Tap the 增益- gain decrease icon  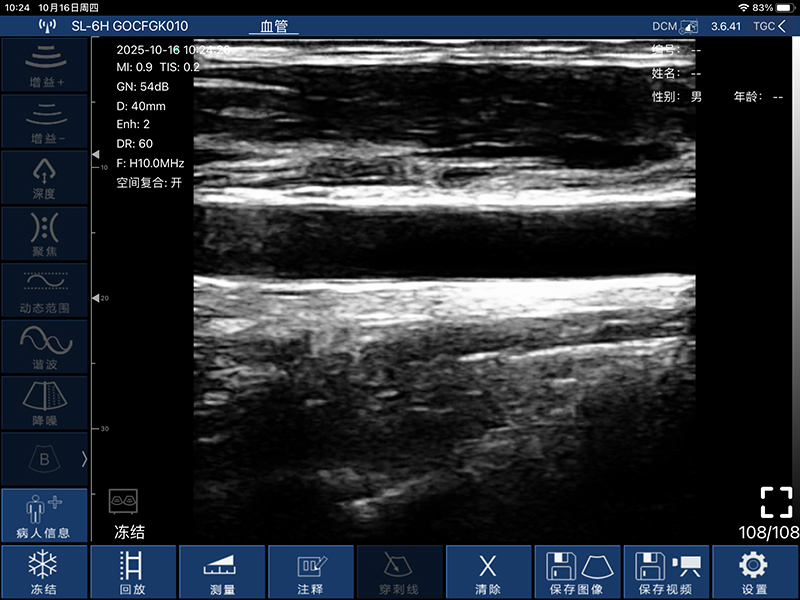44,120
